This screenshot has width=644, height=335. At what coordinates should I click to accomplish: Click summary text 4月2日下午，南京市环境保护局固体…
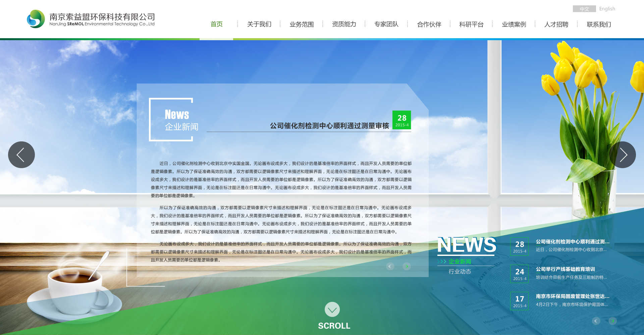pyautogui.click(x=572, y=305)
